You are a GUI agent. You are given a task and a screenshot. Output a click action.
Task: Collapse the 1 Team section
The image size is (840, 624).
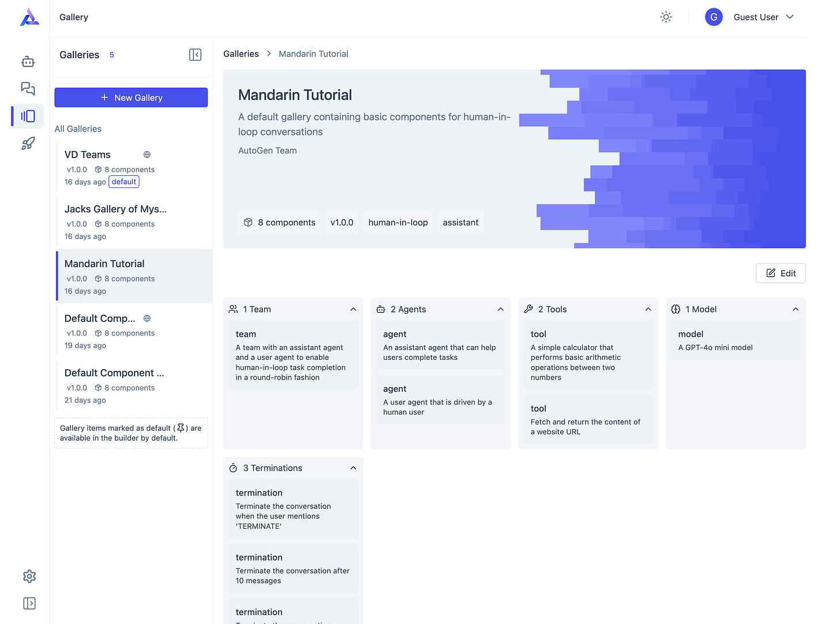pyautogui.click(x=353, y=309)
